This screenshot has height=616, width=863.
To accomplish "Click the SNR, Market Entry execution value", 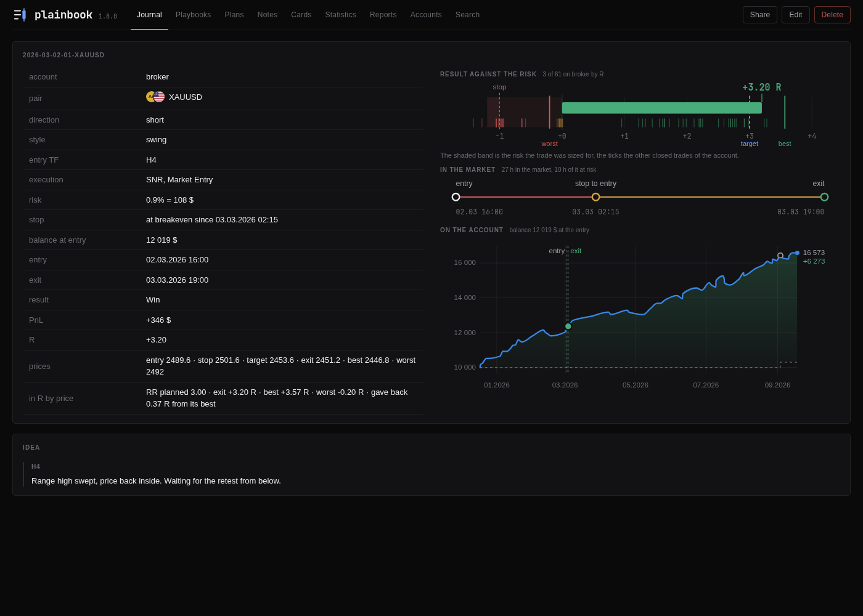I will [x=179, y=180].
